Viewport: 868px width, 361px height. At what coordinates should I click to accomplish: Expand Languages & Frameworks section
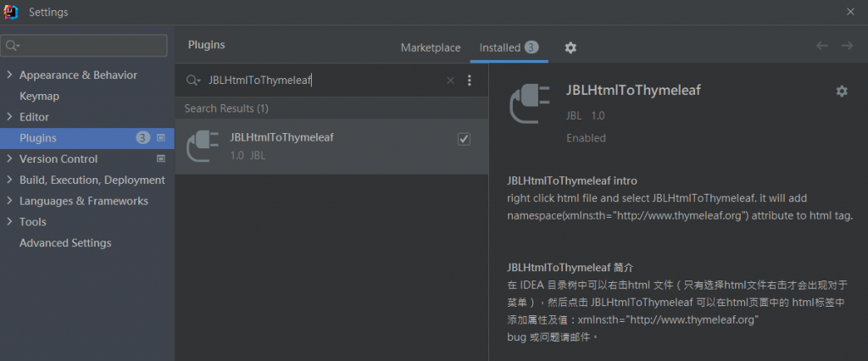coord(8,201)
